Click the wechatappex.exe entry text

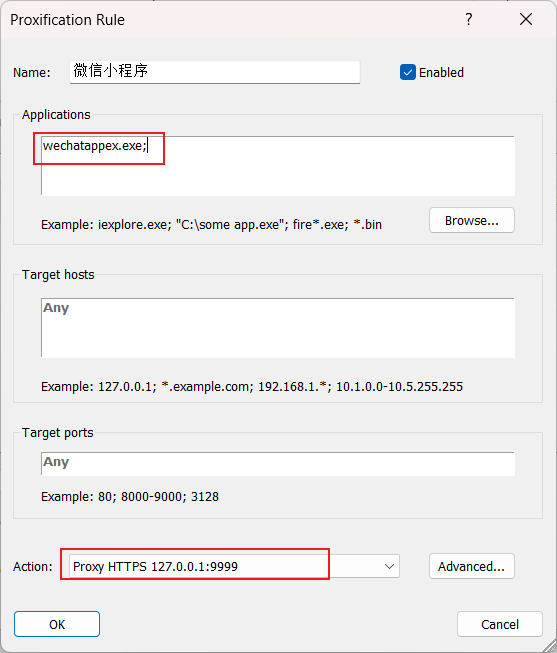tap(95, 146)
